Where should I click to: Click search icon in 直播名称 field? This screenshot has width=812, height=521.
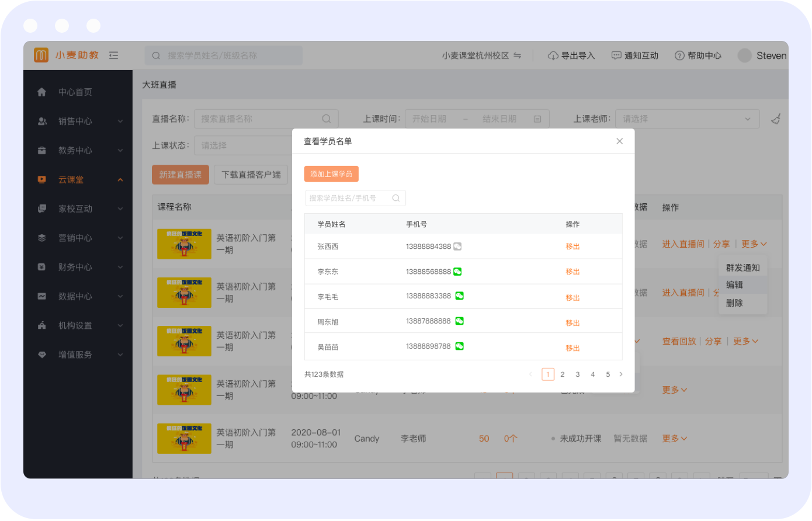coord(327,119)
